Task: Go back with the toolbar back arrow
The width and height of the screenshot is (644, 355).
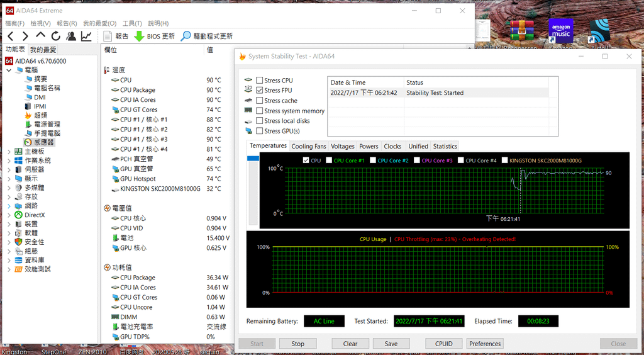Action: tap(11, 36)
